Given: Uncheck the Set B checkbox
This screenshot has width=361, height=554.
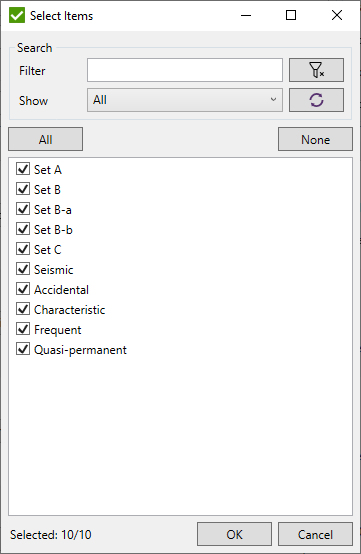Looking at the screenshot, I should coord(23,189).
